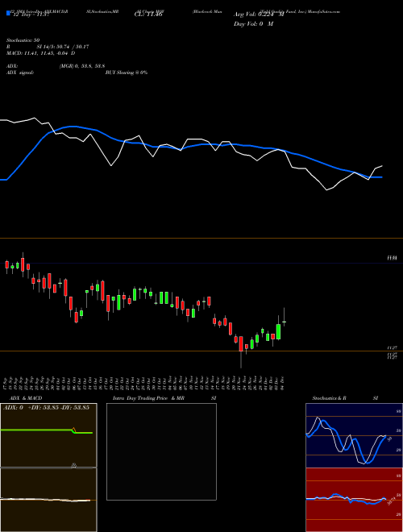Click the 'Avg Vol: 0.224 M' label
403x532 pixels.
tap(259, 15)
